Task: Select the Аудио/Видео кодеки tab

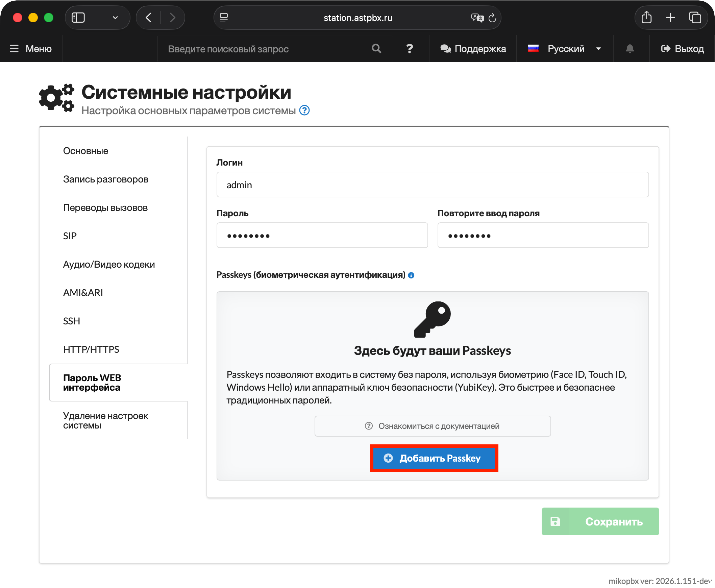Action: (109, 264)
